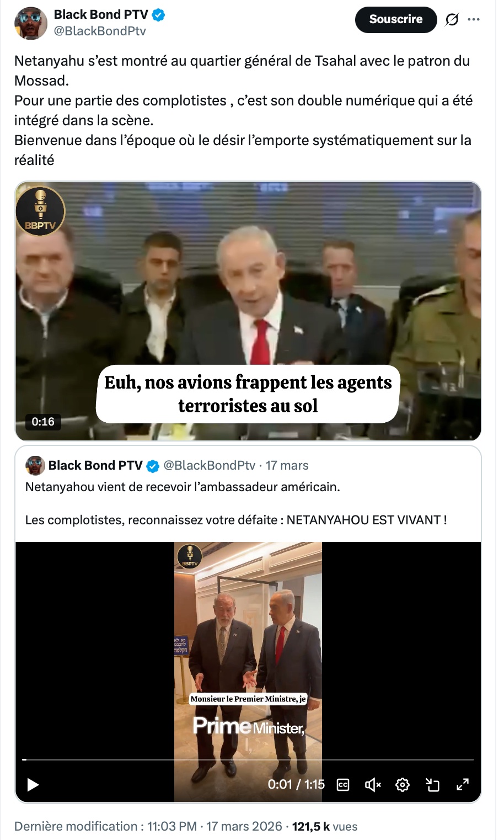Open quoted tweet author Black Bond PTV
The width and height of the screenshot is (504, 840).
click(x=95, y=465)
